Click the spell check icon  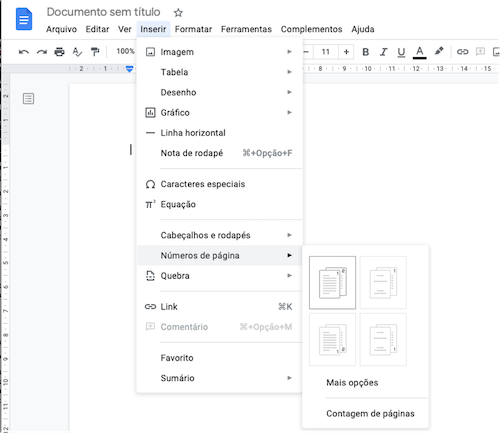coord(77,52)
